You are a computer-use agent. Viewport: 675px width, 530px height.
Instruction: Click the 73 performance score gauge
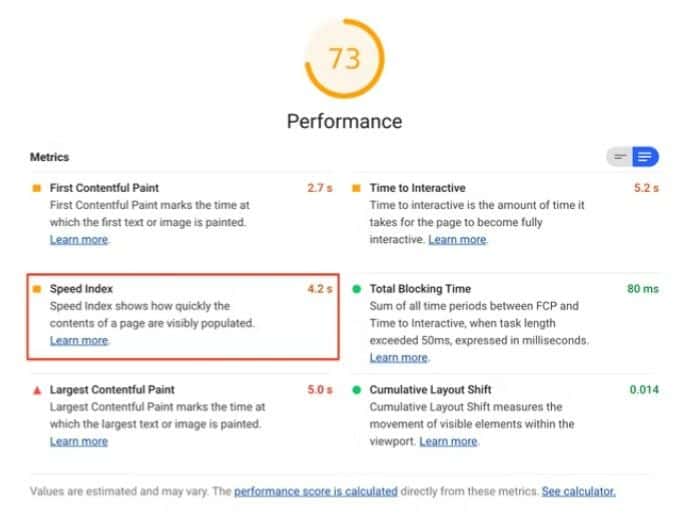[344, 59]
